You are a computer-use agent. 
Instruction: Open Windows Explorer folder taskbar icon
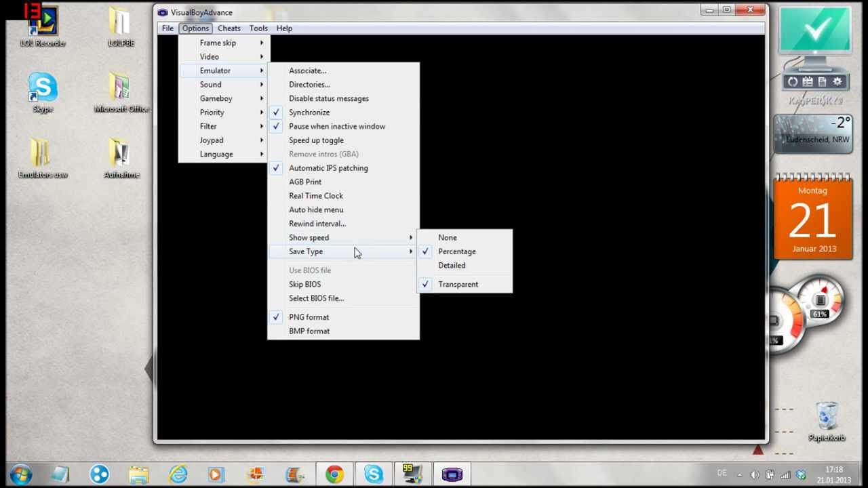coord(138,474)
